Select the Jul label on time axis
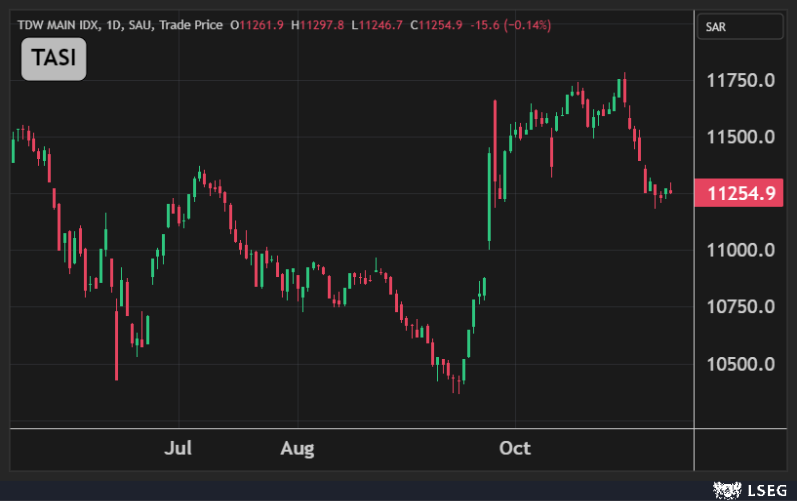 point(178,447)
